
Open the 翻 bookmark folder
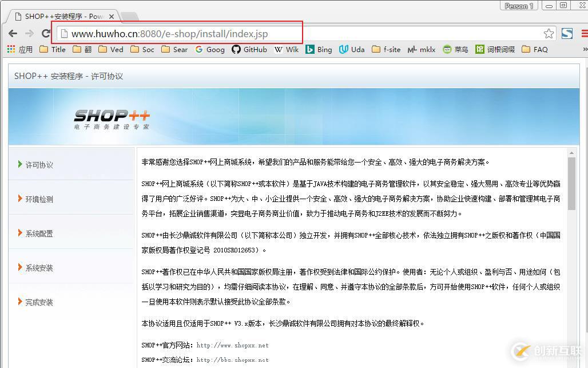[82, 49]
